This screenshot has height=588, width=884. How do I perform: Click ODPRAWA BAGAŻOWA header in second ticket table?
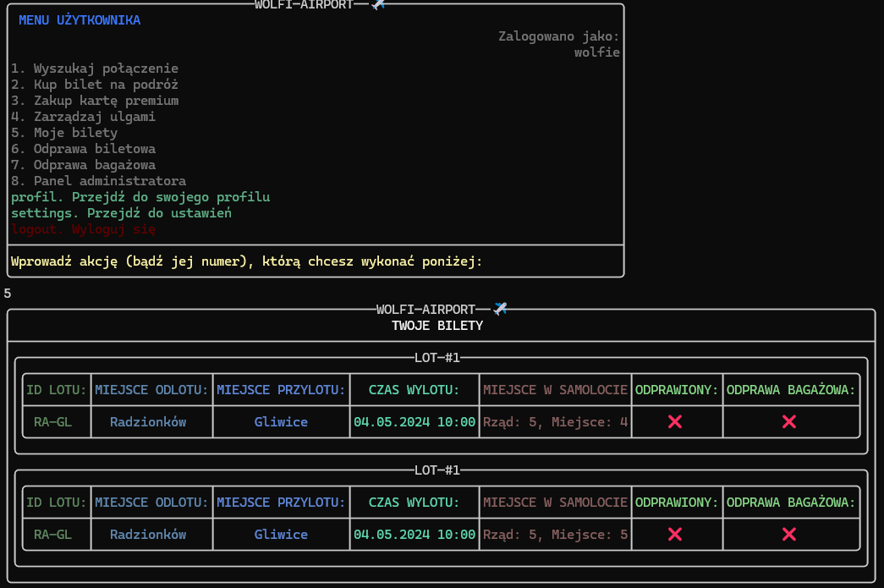(791, 503)
